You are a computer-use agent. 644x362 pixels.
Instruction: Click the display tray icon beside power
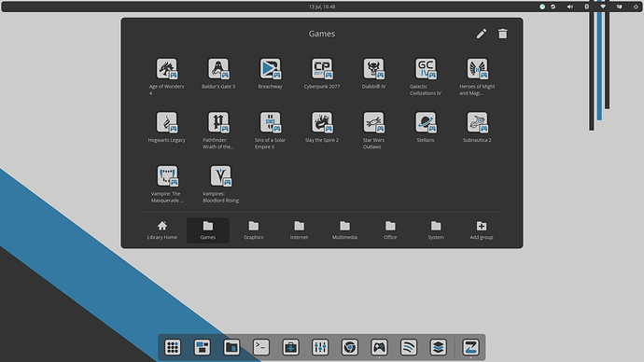pos(620,7)
